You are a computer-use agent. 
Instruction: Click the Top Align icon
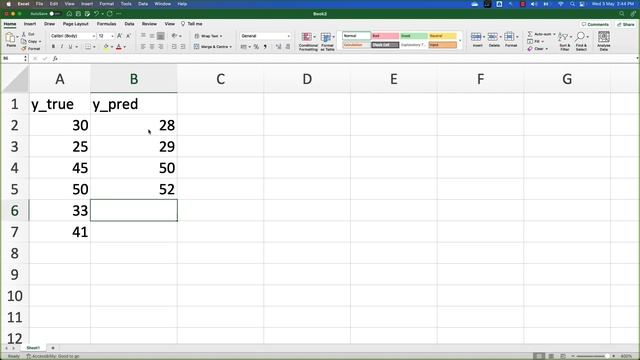pyautogui.click(x=143, y=36)
